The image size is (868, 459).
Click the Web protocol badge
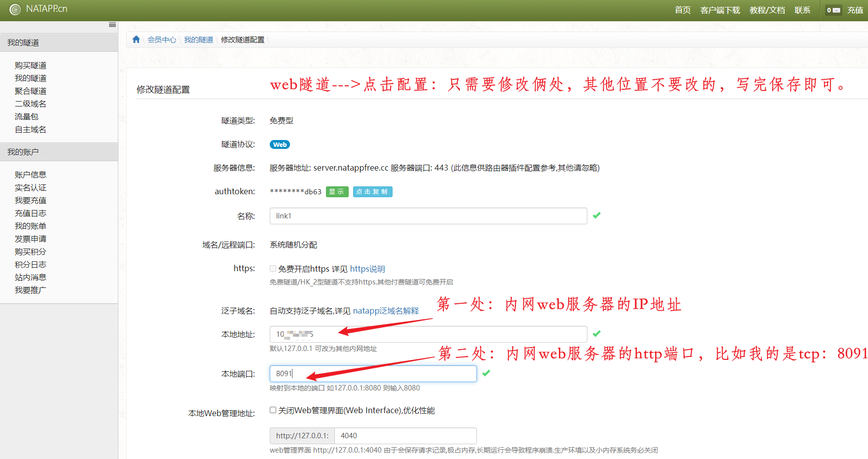tap(280, 144)
